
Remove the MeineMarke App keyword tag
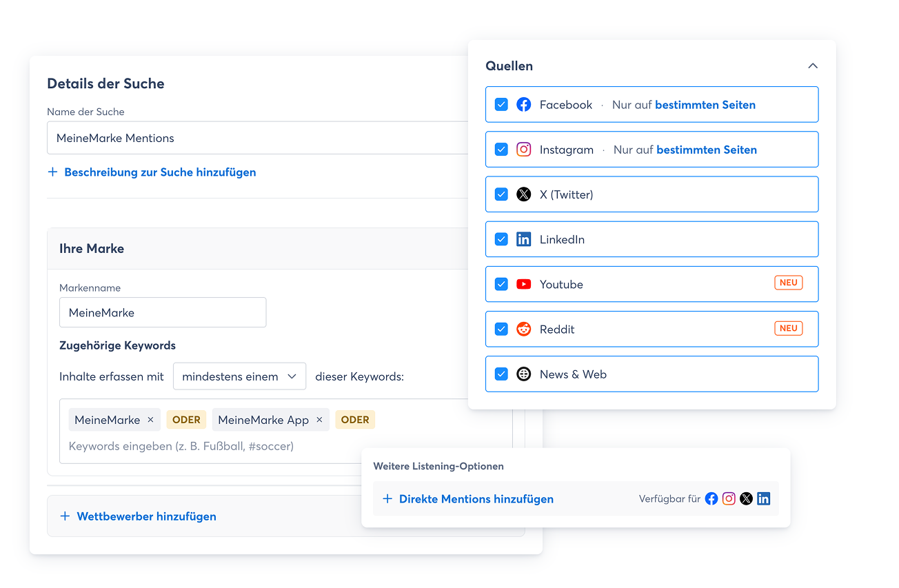coord(319,420)
